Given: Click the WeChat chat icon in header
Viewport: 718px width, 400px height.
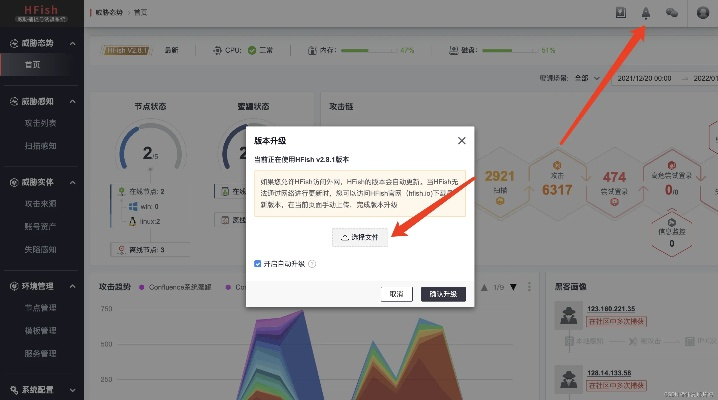Looking at the screenshot, I should [672, 12].
